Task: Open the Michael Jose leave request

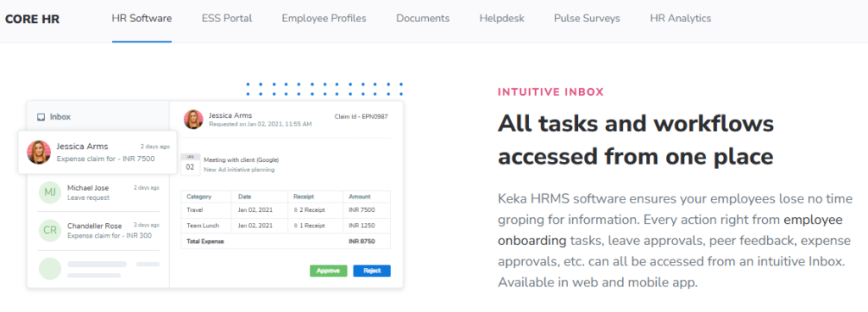Action: [98, 192]
